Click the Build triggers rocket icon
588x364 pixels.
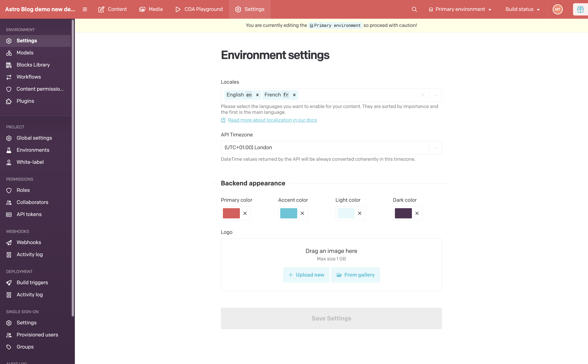click(x=9, y=283)
